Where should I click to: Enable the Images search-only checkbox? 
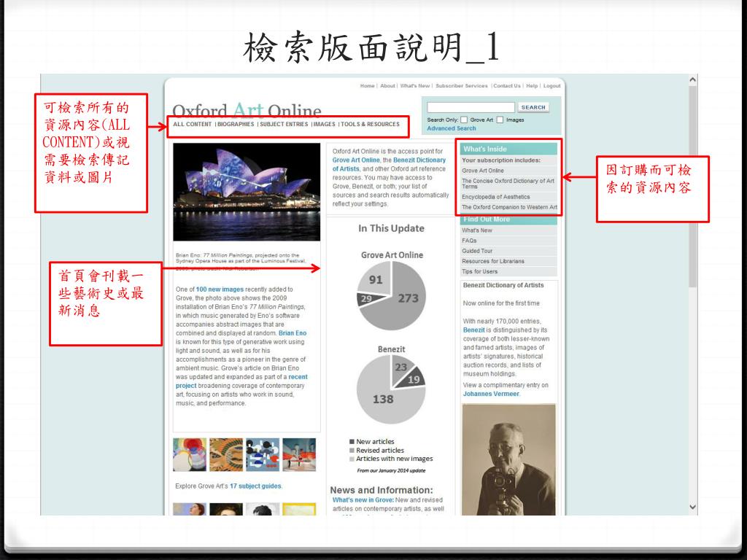[500, 120]
